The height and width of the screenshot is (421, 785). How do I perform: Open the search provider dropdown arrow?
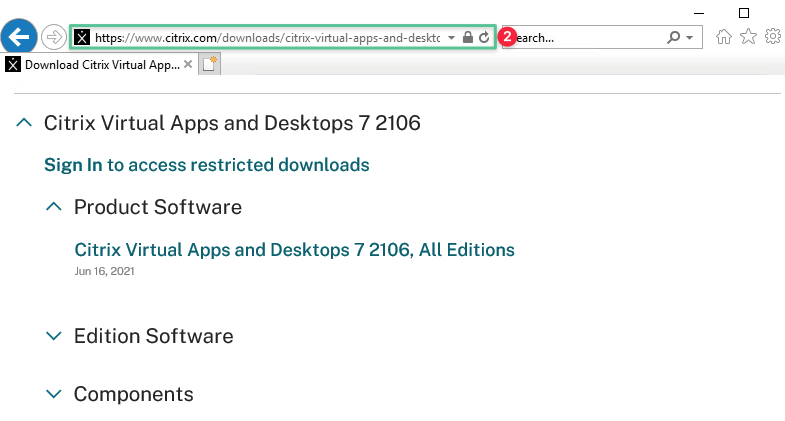click(690, 38)
